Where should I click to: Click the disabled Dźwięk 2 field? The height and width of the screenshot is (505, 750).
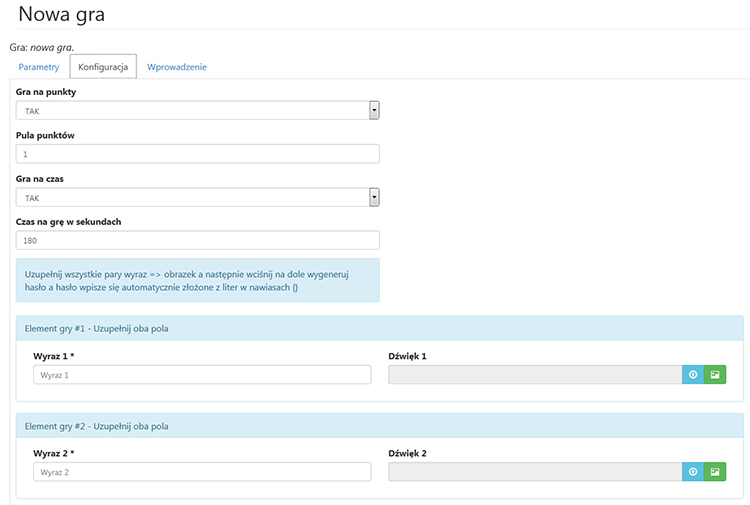click(534, 472)
